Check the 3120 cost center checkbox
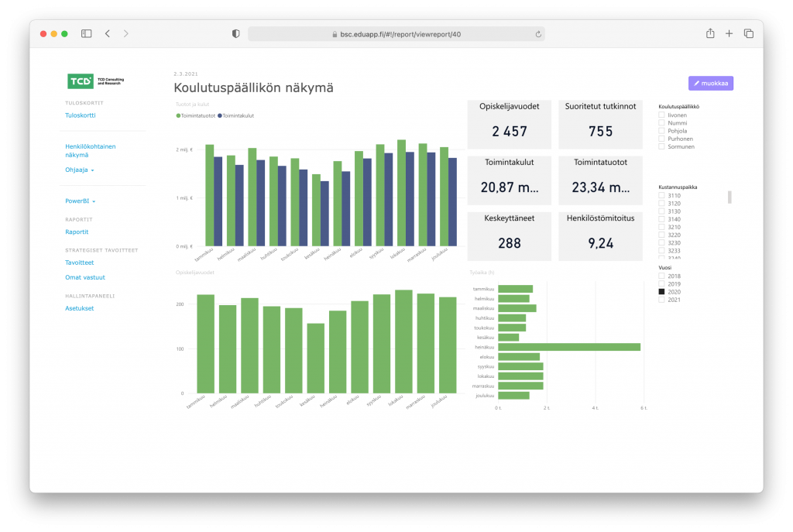Screen dimensions: 793x532 point(661,204)
